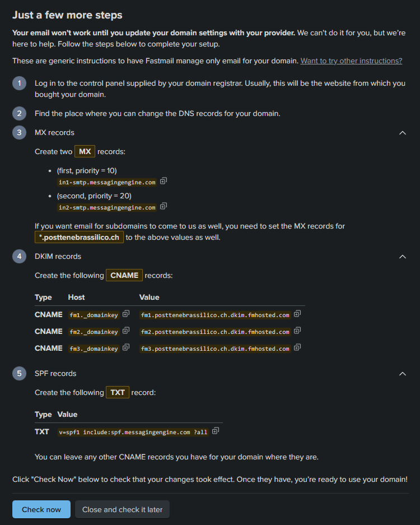Screen dimensions: 420x525
Task: Click the Check now button
Action: coord(41,509)
